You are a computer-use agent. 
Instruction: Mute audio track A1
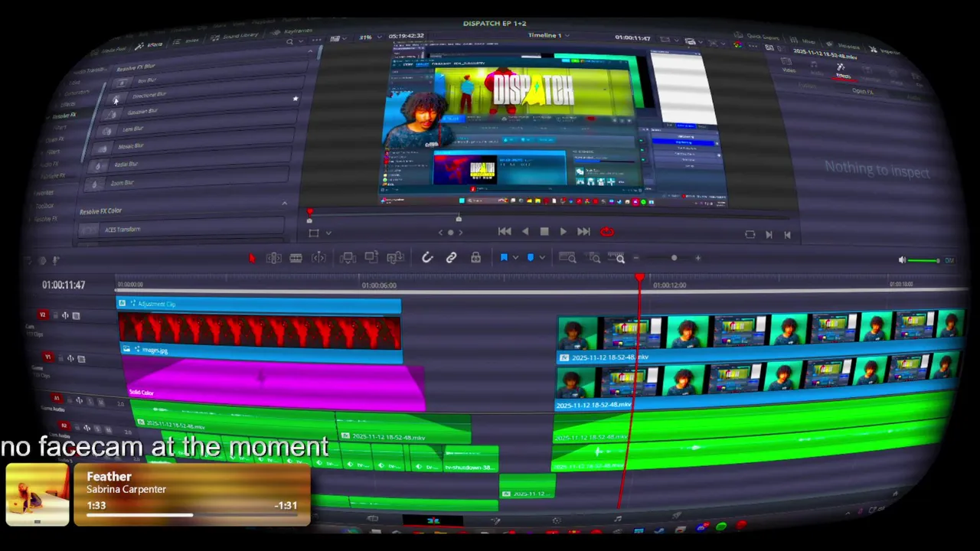(x=101, y=402)
